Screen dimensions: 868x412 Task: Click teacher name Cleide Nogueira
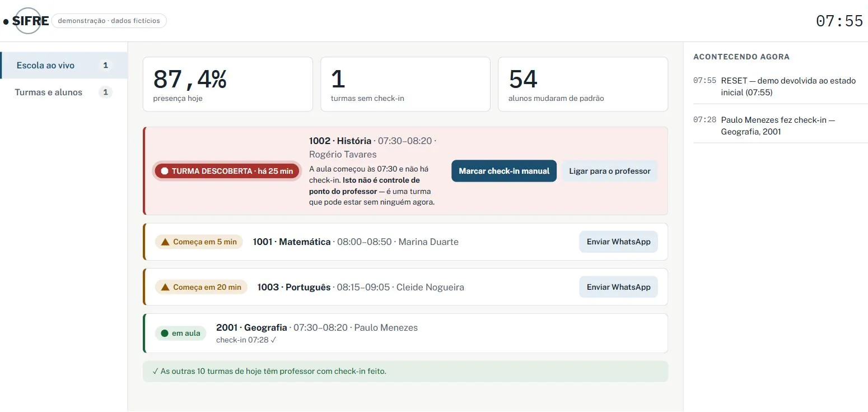pyautogui.click(x=430, y=287)
